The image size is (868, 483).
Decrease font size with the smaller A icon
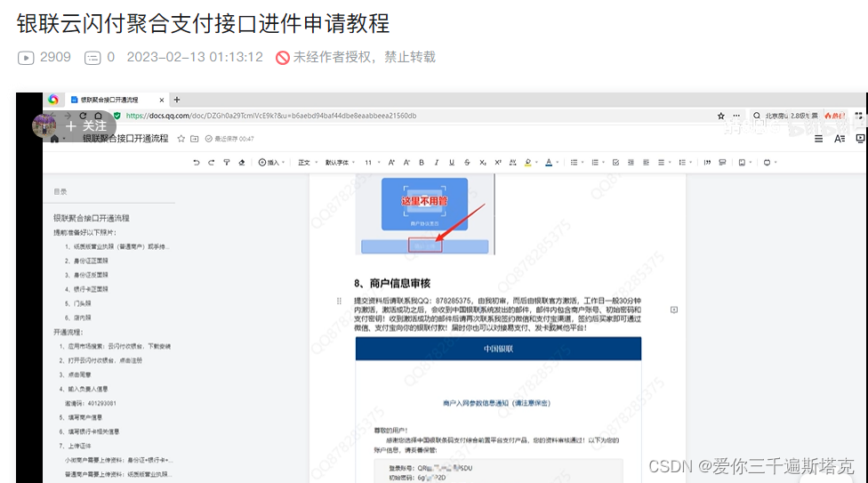pyautogui.click(x=406, y=162)
